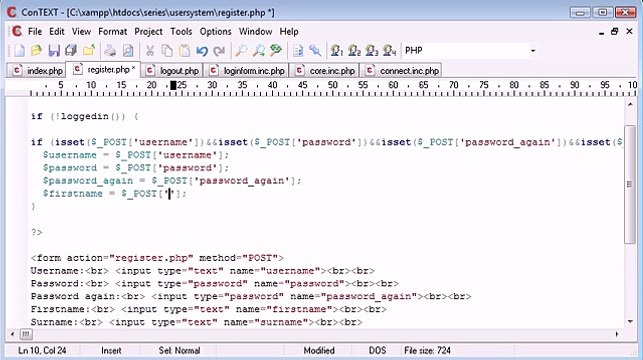Click the 'Insert' status bar entry
643x360 pixels.
pyautogui.click(x=111, y=351)
